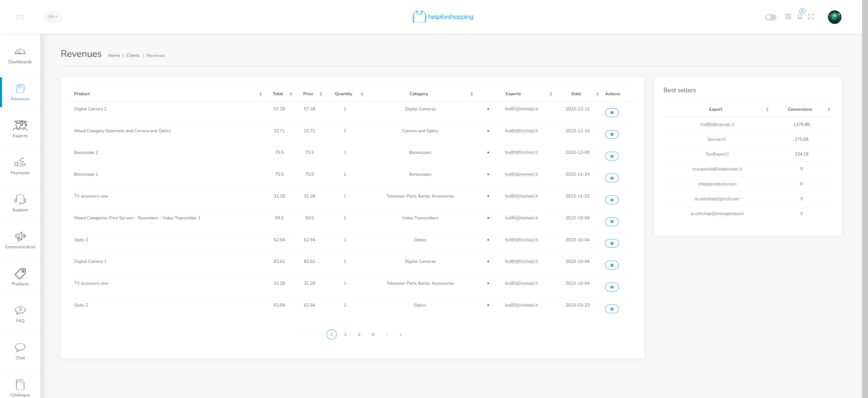The height and width of the screenshot is (398, 868).
Task: Toggle the dark mode switch
Action: pyautogui.click(x=770, y=17)
